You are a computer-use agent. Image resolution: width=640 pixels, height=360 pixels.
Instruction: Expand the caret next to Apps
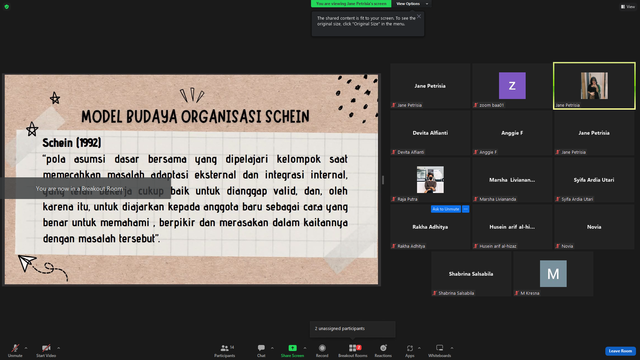click(419, 348)
